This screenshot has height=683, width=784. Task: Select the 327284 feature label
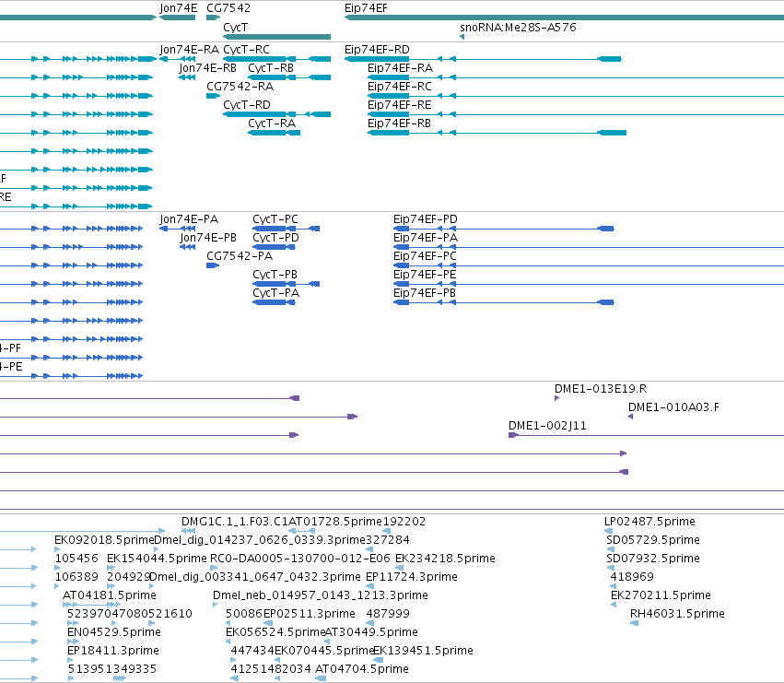click(x=388, y=540)
